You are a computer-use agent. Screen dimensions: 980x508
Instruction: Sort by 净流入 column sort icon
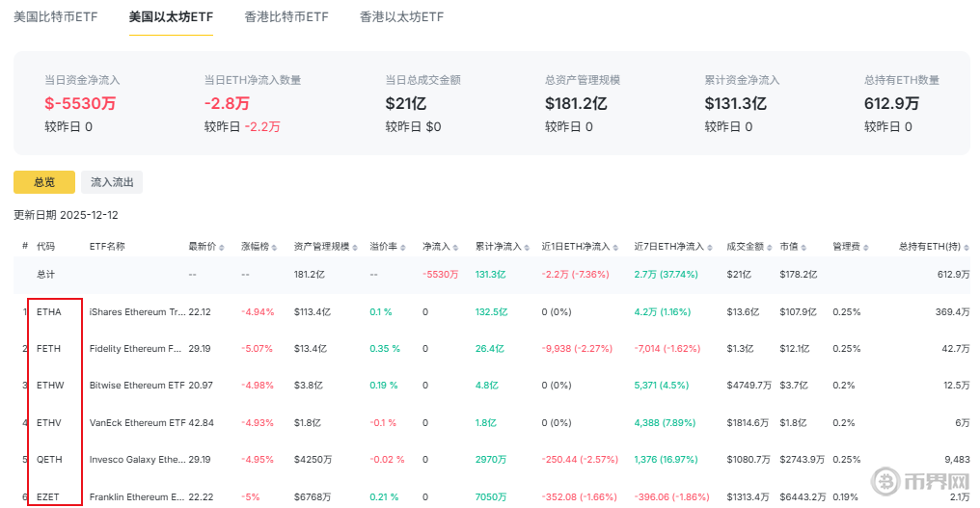pos(455,247)
